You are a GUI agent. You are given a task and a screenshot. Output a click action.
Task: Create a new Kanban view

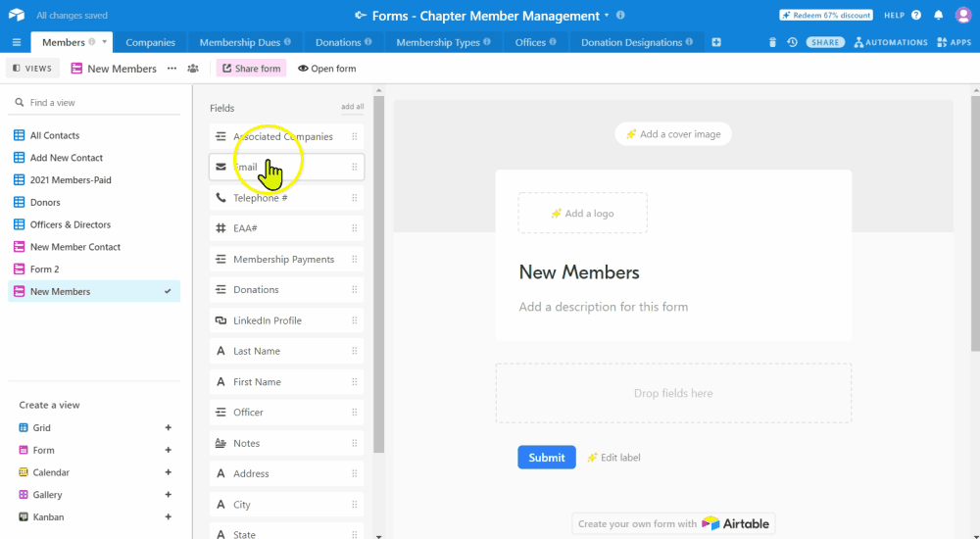[x=94, y=517]
